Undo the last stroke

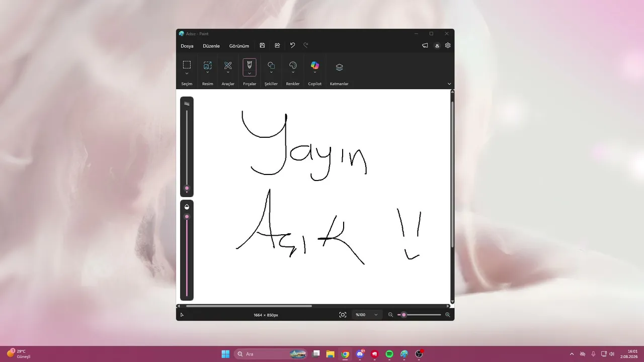pyautogui.click(x=292, y=45)
